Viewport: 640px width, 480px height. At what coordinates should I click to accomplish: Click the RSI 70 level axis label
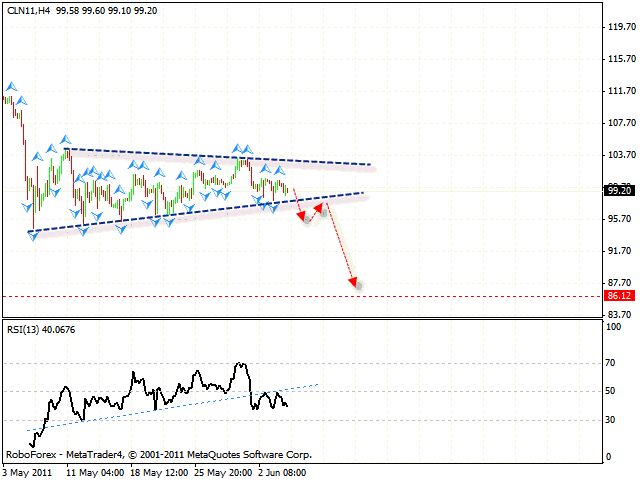(x=612, y=363)
